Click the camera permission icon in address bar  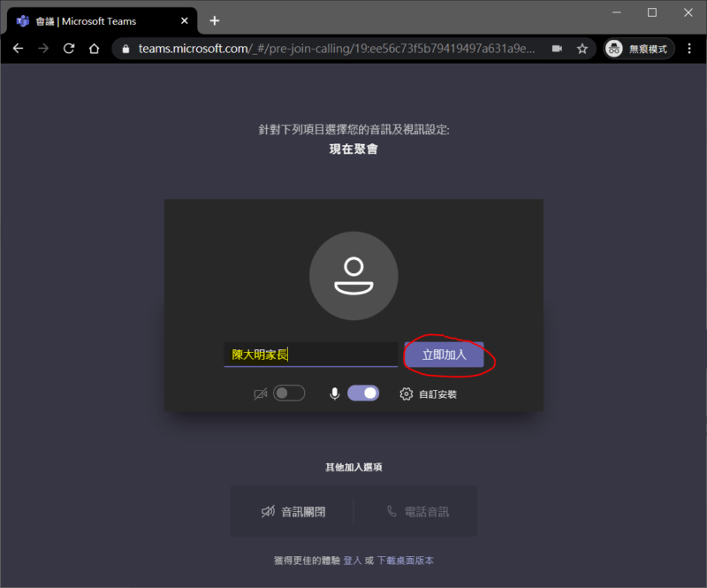558,49
